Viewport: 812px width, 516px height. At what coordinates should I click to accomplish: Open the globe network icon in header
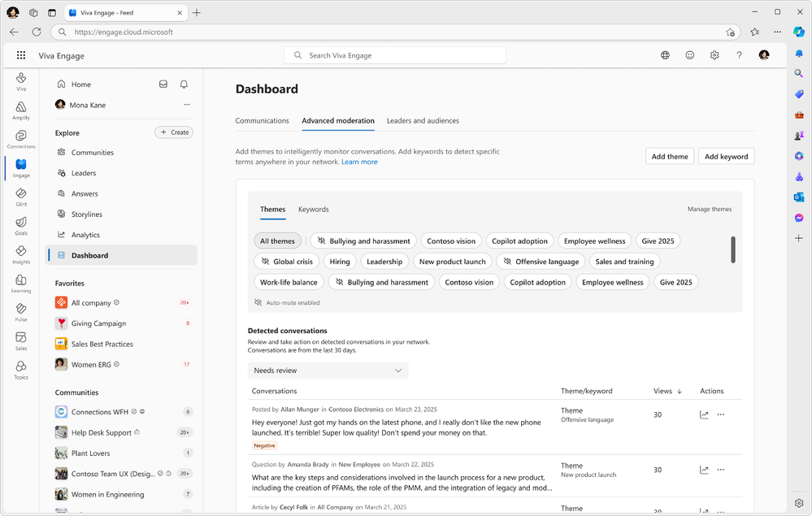[665, 55]
